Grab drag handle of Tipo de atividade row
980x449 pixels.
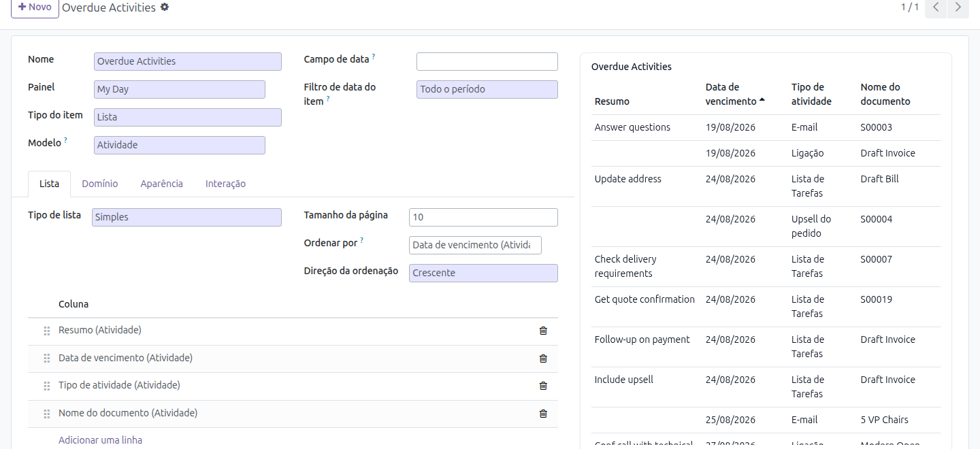(47, 386)
